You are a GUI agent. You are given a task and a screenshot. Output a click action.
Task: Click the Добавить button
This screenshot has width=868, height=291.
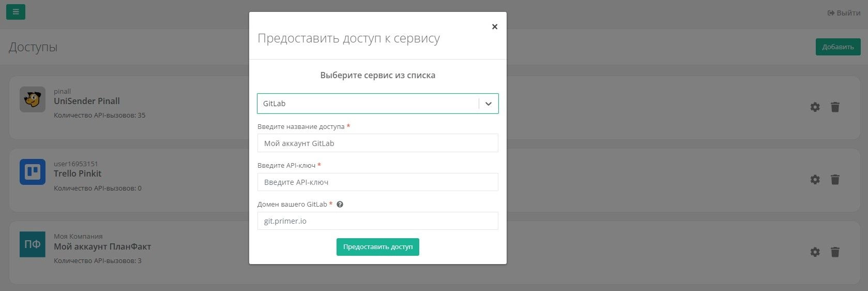tap(837, 47)
